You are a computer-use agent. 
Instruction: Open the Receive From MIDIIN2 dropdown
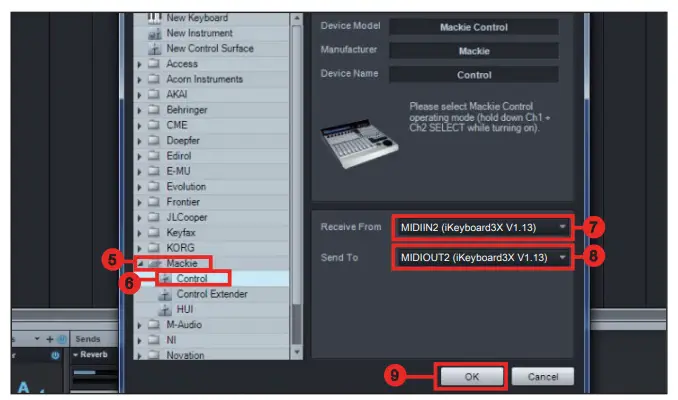click(x=483, y=227)
